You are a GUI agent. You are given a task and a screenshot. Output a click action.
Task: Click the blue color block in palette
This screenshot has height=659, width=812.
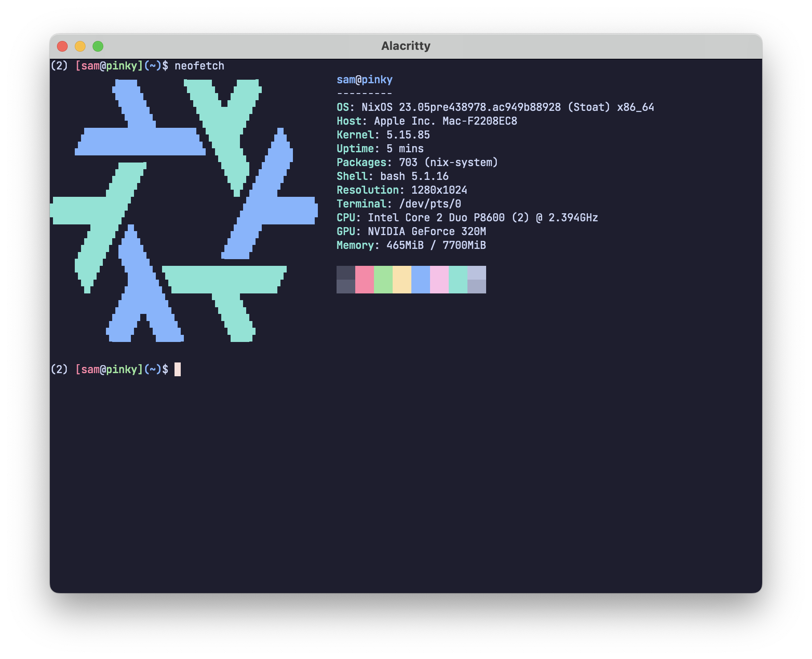click(421, 280)
